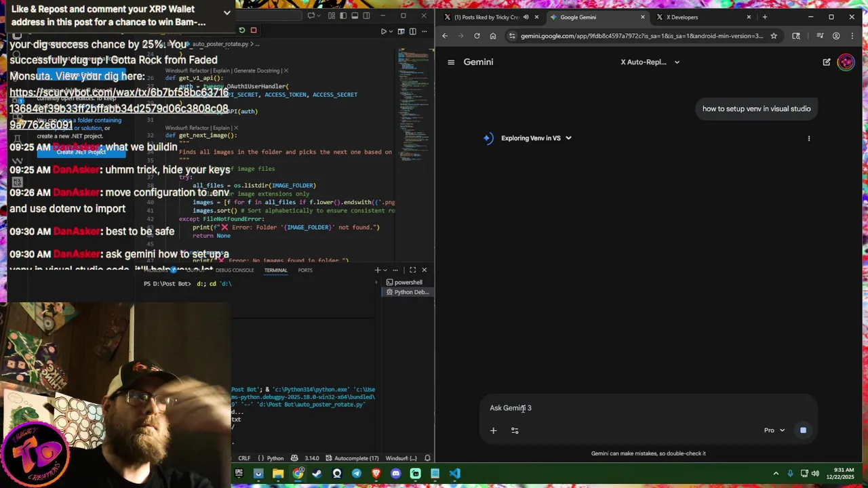
Task: Open the DEBUG CONSOLE tab in VS Code
Action: 235,270
